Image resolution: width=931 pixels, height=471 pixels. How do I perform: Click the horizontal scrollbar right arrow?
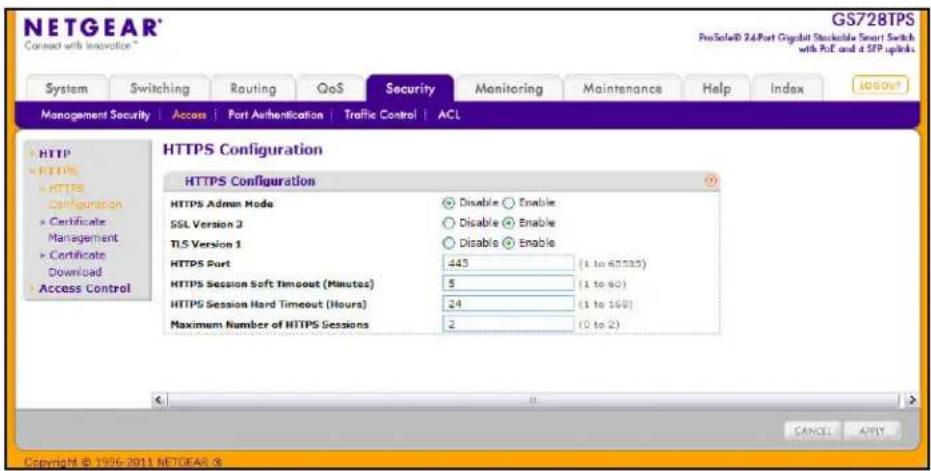(913, 400)
